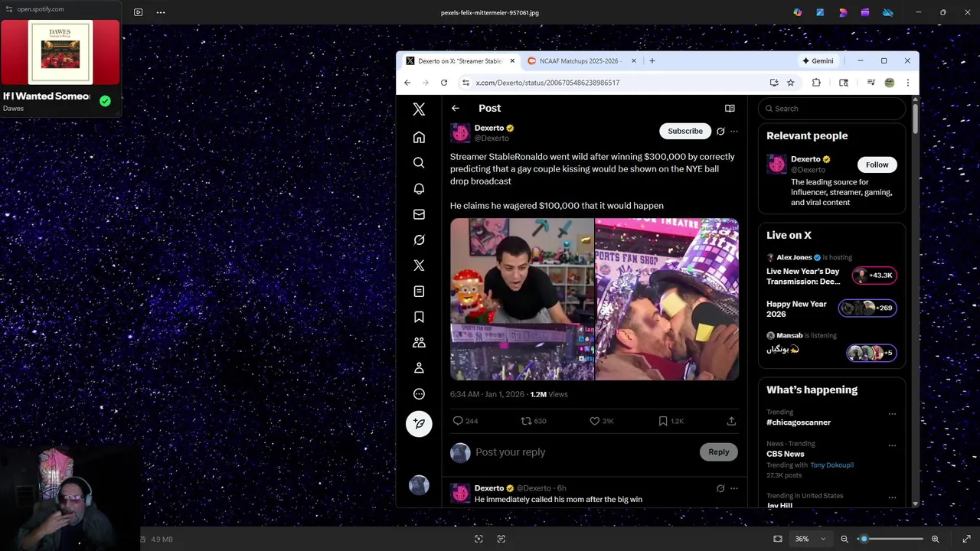
Task: Open zoom percentage dropdown showing 36%
Action: [810, 539]
